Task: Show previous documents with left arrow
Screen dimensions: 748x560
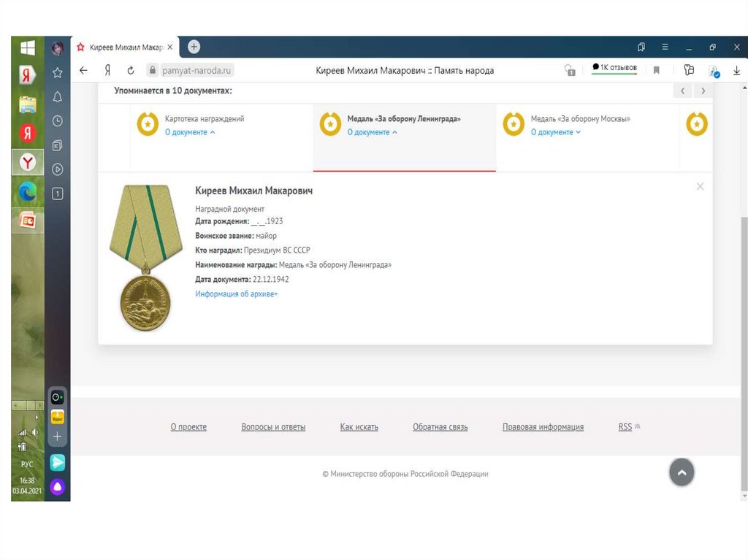Action: [683, 91]
